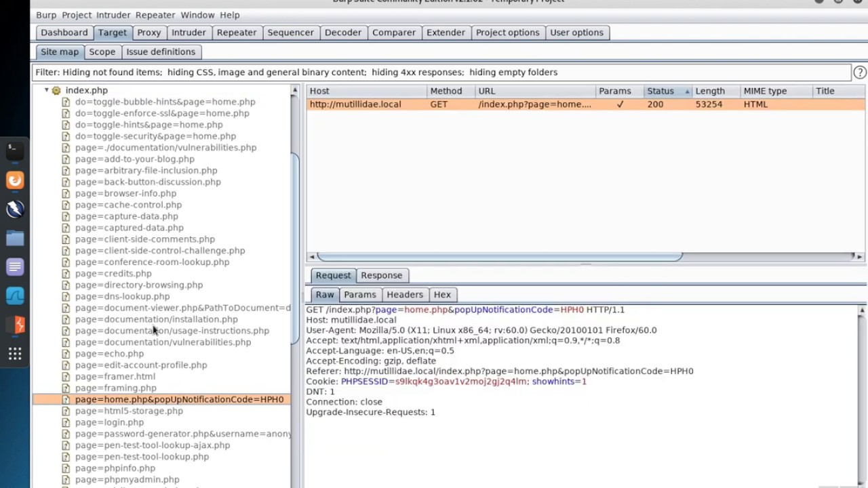This screenshot has height=488, width=868.
Task: Open the Repeater menu
Action: coord(155,15)
